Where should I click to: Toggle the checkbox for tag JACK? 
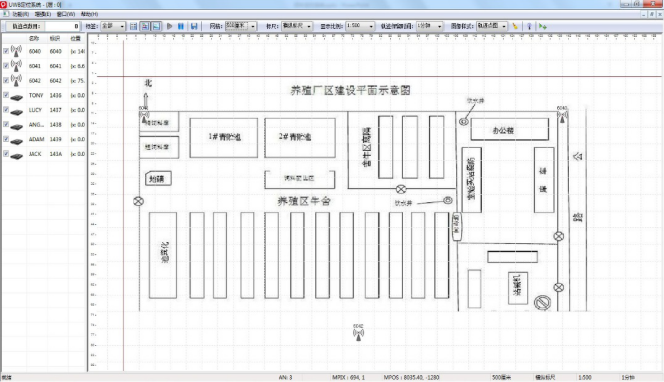pos(6,154)
